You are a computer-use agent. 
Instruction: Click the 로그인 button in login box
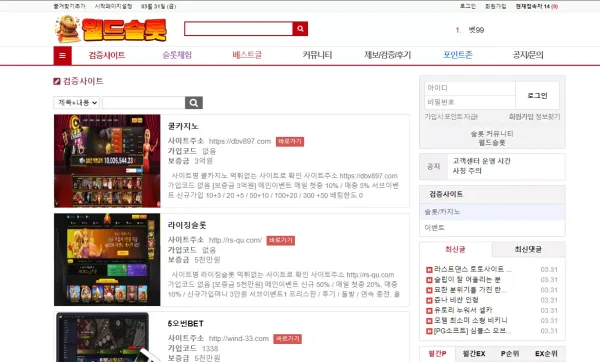537,96
